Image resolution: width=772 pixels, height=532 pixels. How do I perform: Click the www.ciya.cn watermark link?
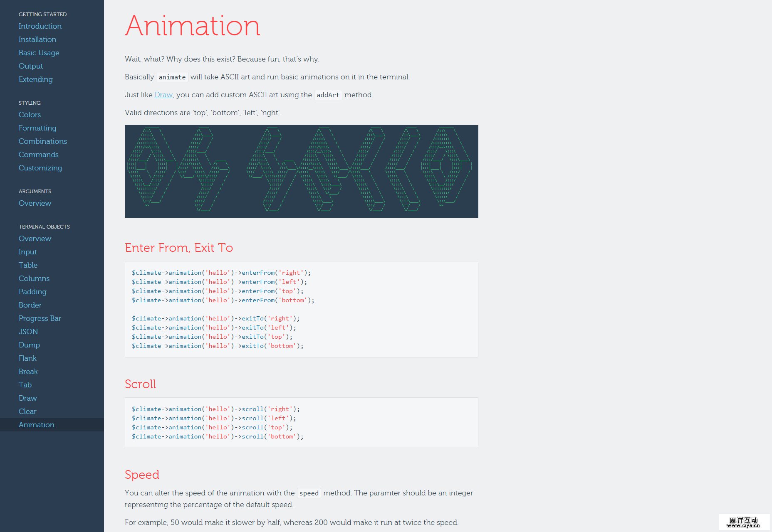(743, 522)
